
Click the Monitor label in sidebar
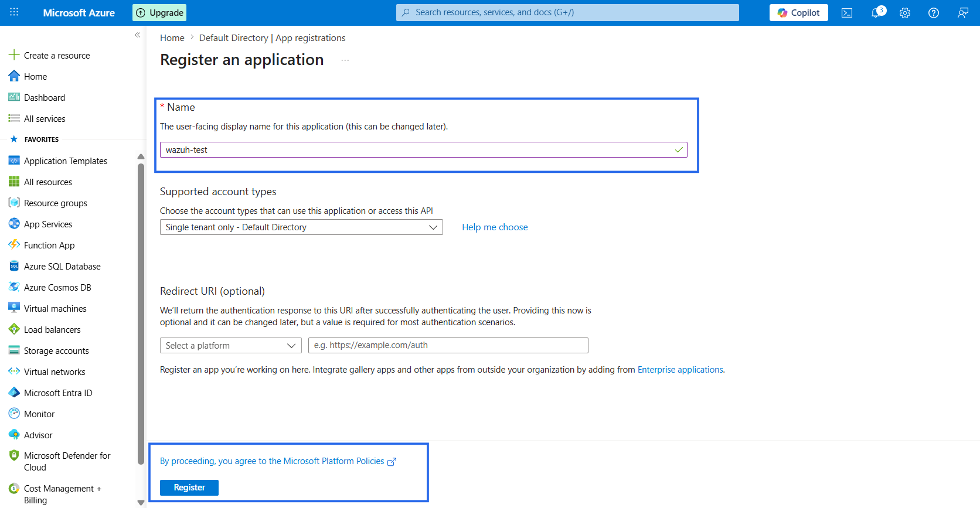(x=39, y=414)
